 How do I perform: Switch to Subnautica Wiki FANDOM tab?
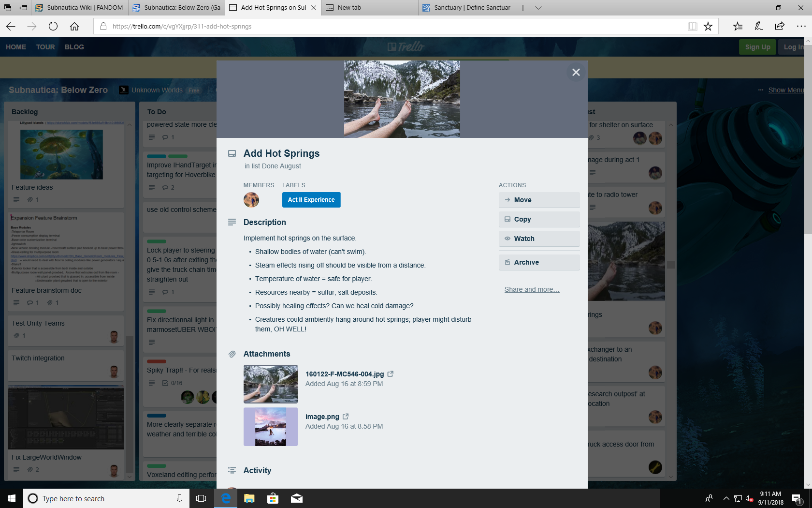click(x=80, y=8)
